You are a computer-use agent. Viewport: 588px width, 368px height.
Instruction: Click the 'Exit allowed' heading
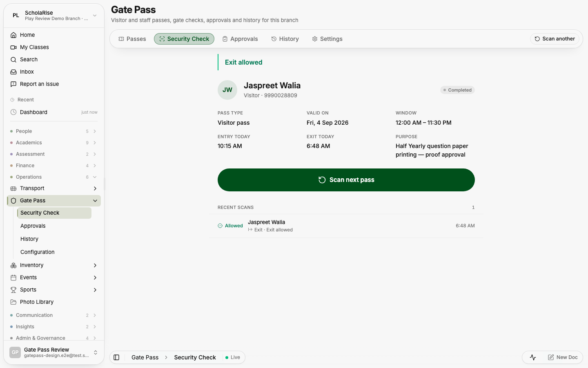244,62
